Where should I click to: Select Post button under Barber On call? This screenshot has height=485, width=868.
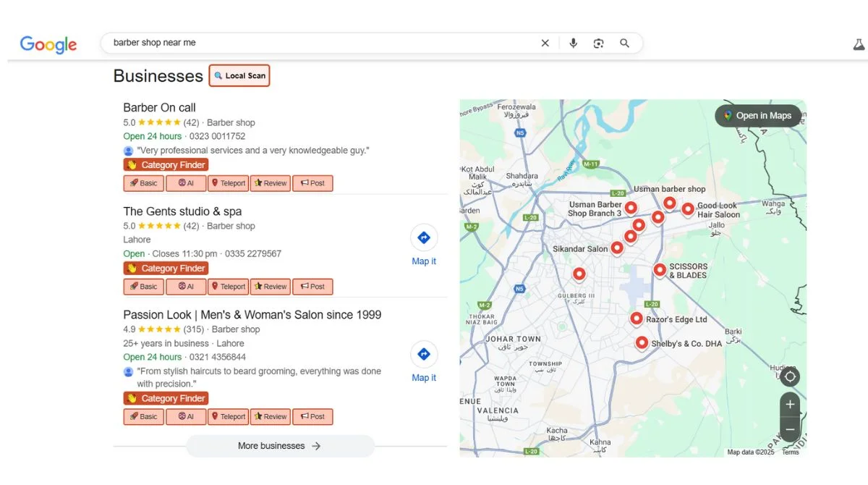[x=313, y=183]
